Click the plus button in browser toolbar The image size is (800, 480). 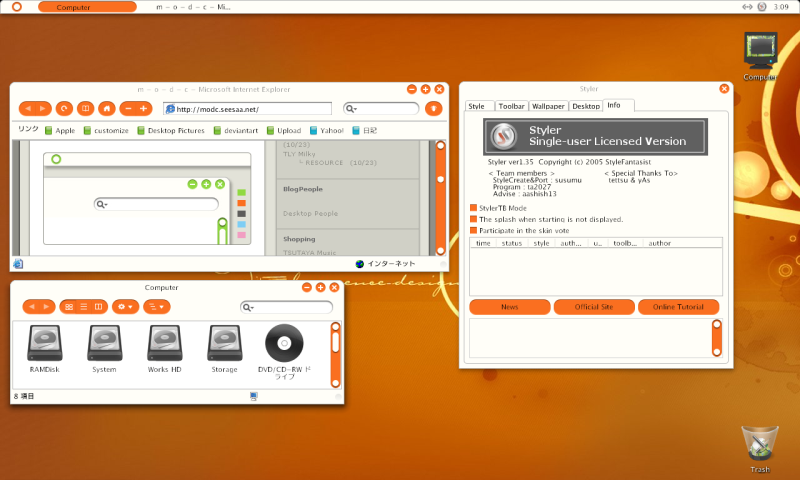144,109
